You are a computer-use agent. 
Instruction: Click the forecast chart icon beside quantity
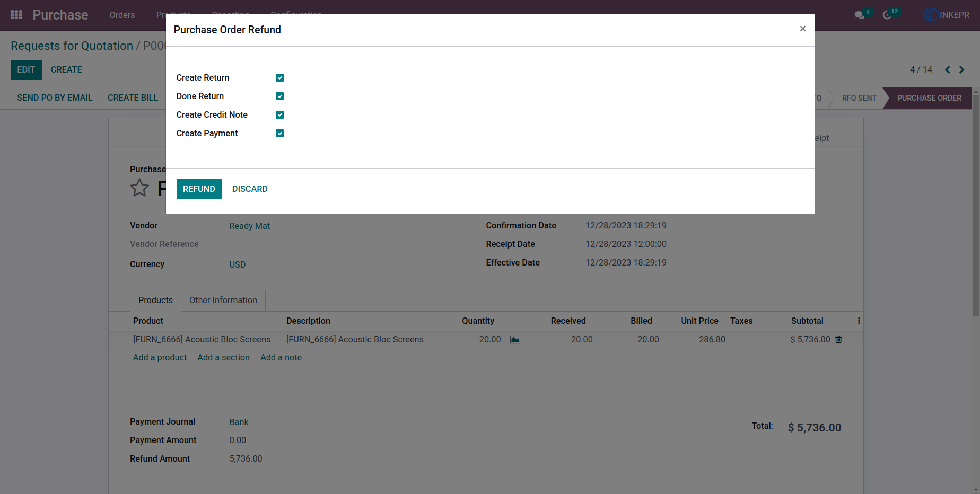tap(515, 340)
